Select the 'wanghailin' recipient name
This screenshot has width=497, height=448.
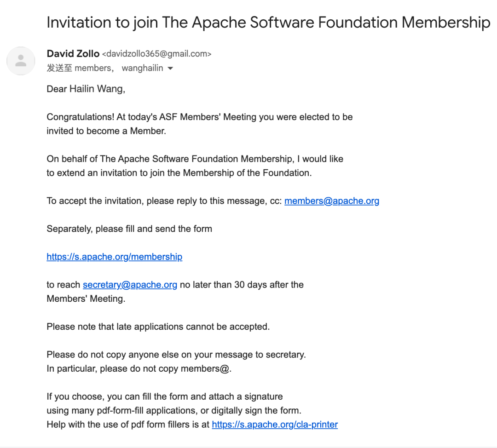pyautogui.click(x=142, y=68)
